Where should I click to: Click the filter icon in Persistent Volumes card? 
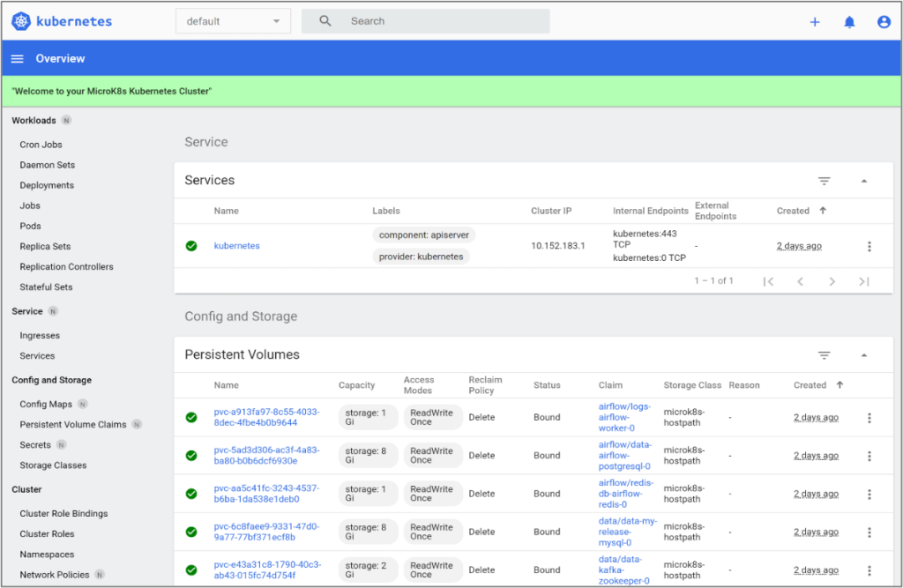pyautogui.click(x=825, y=355)
